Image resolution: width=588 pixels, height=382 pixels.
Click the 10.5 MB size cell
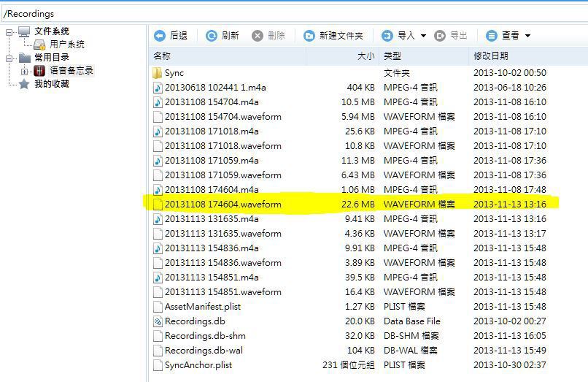357,102
